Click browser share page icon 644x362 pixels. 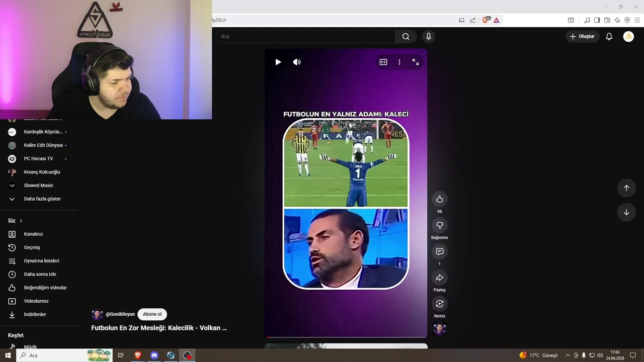pyautogui.click(x=473, y=20)
